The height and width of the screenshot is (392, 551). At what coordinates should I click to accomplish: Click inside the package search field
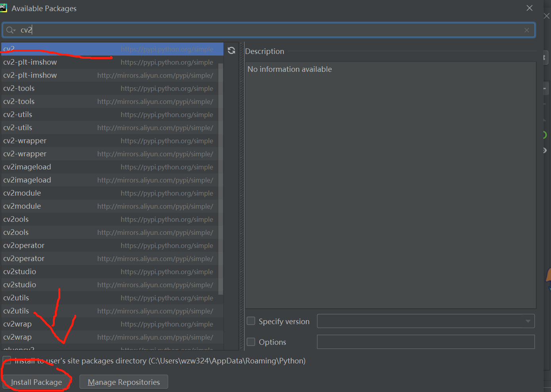click(159, 30)
